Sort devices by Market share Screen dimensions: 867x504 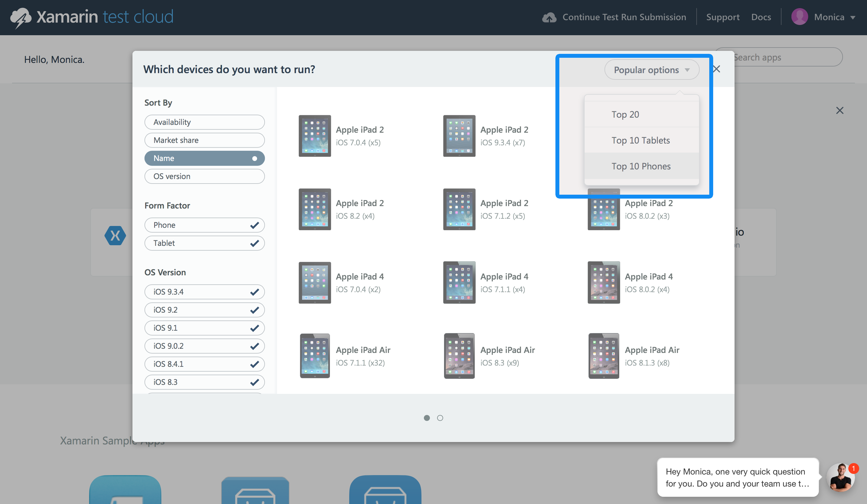tap(204, 140)
